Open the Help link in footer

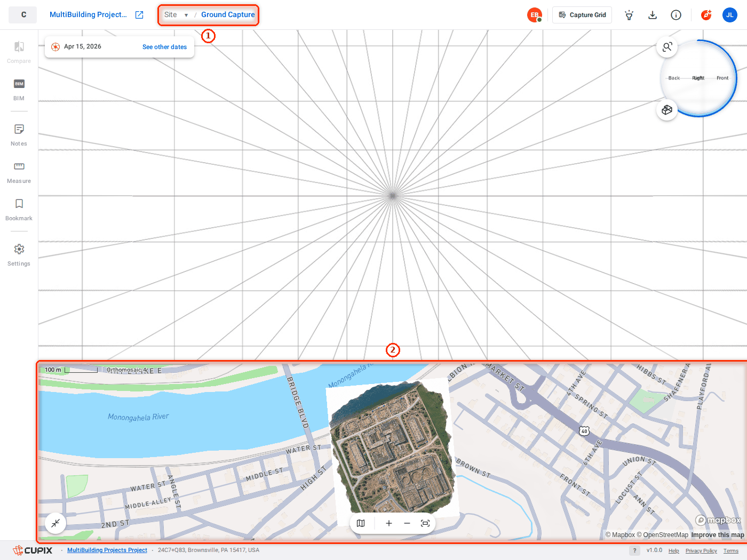pyautogui.click(x=674, y=551)
